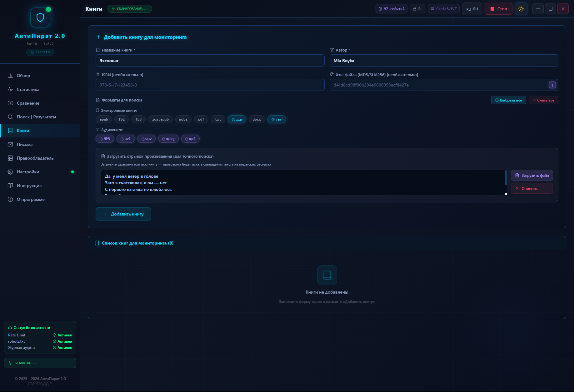Click the Статус безопасности heading
This screenshot has width=574, height=392.
[x=29, y=328]
